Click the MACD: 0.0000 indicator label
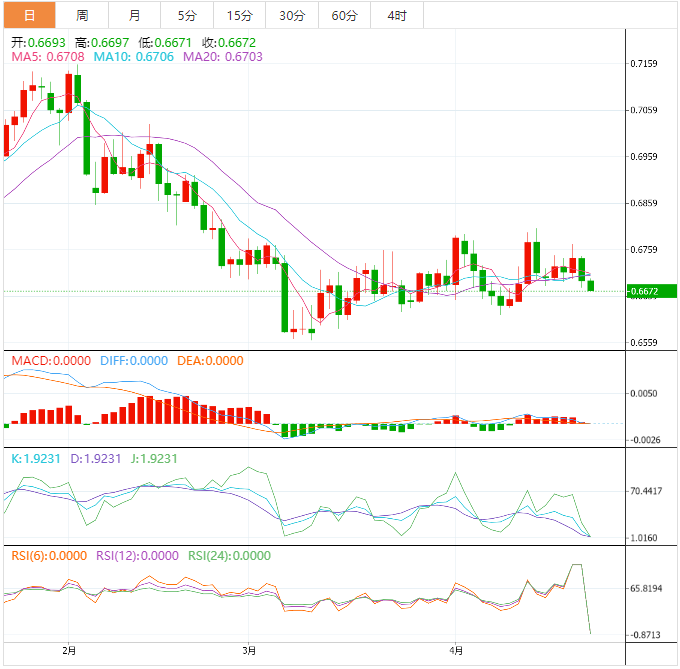The image size is (680, 669). pyautogui.click(x=50, y=360)
